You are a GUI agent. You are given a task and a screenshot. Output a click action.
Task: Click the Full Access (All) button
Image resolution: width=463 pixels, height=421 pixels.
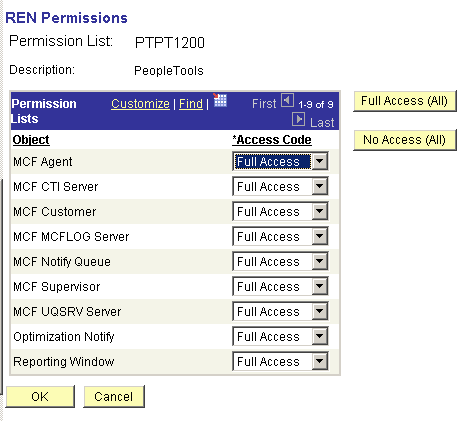tap(405, 101)
